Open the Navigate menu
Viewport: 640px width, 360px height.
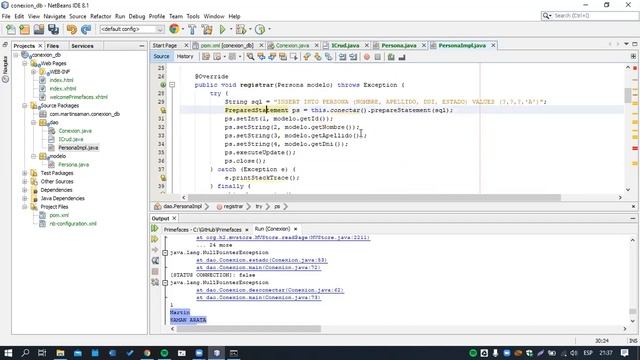[x=54, y=16]
